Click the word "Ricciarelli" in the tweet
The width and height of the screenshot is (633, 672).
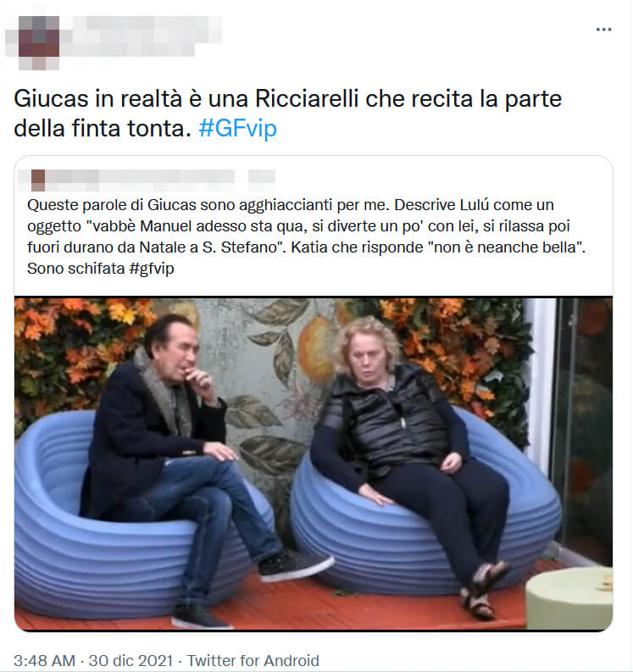pos(307,98)
